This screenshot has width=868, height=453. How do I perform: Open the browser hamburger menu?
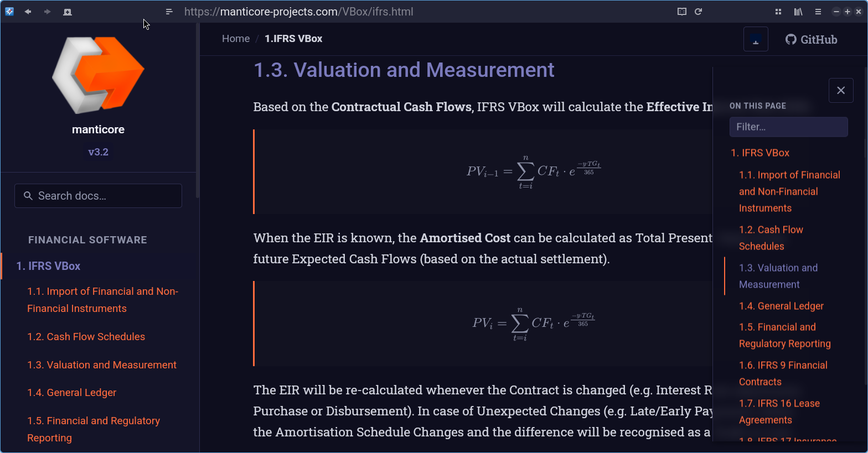(818, 12)
